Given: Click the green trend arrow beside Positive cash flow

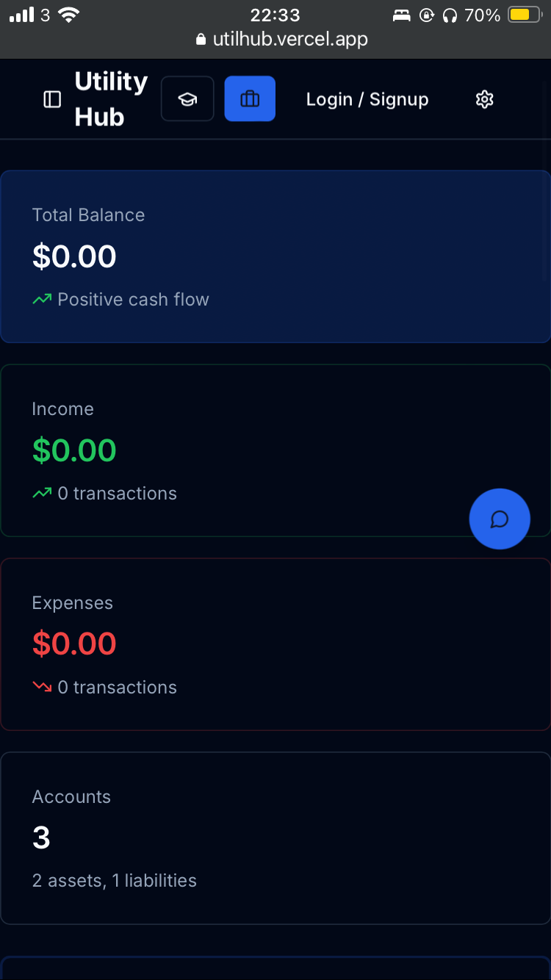Looking at the screenshot, I should coord(42,299).
